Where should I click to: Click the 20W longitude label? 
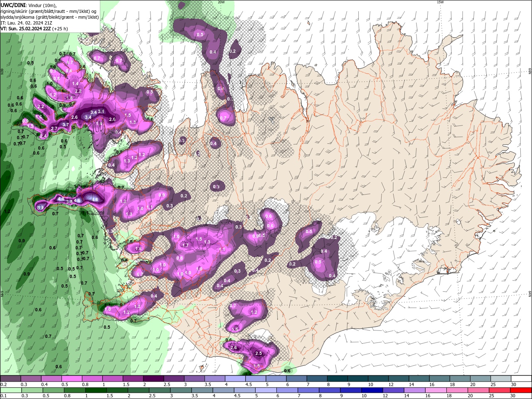pyautogui.click(x=221, y=2)
